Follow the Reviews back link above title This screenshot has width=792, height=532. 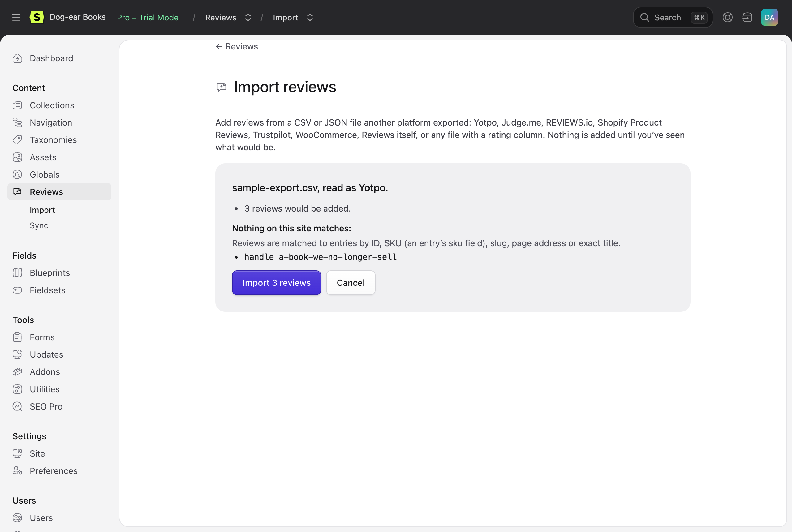point(237,46)
